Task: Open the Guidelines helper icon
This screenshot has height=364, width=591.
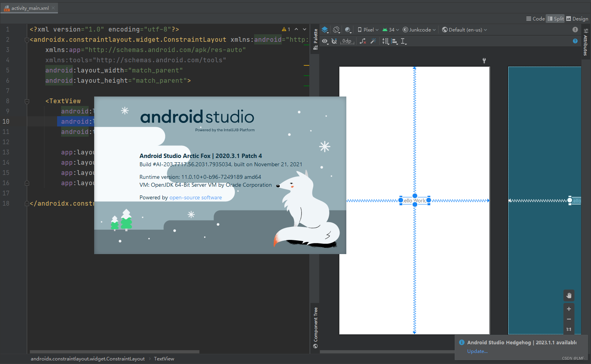Action: [x=403, y=41]
